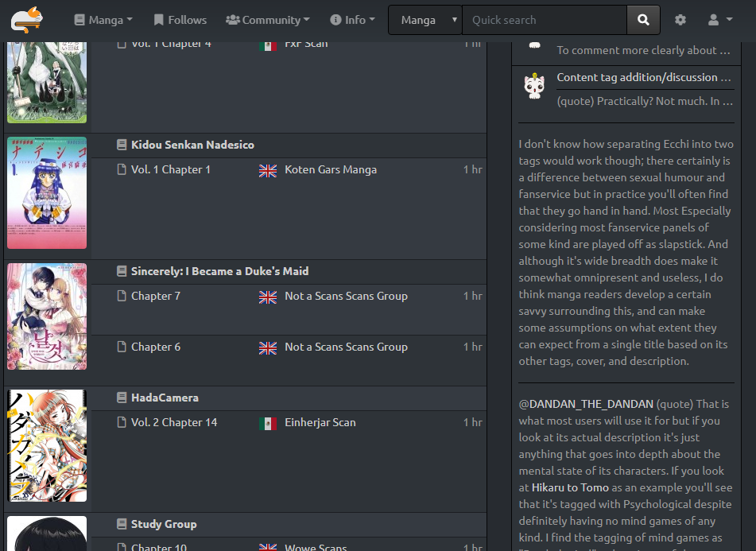
Task: Click page icon beside Chapter 7
Action: click(122, 296)
